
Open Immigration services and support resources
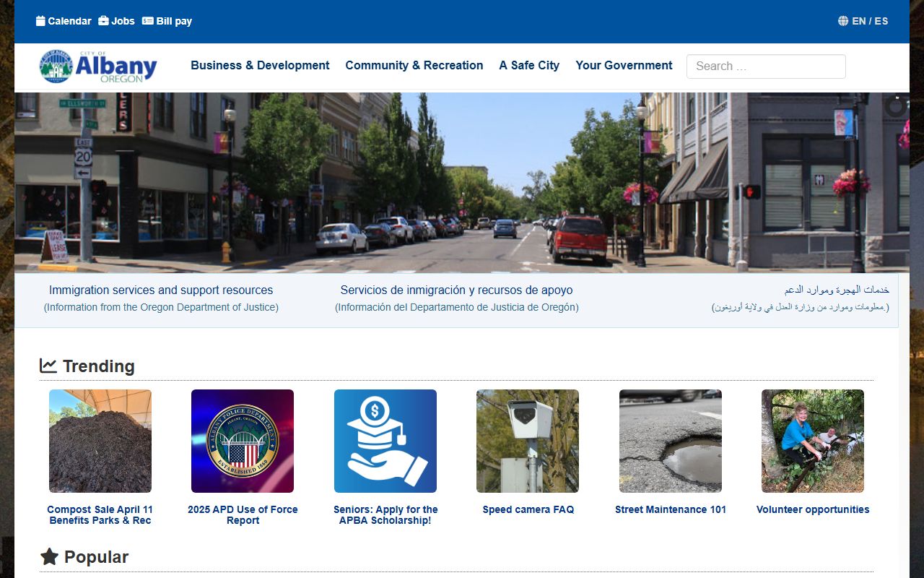[161, 290]
